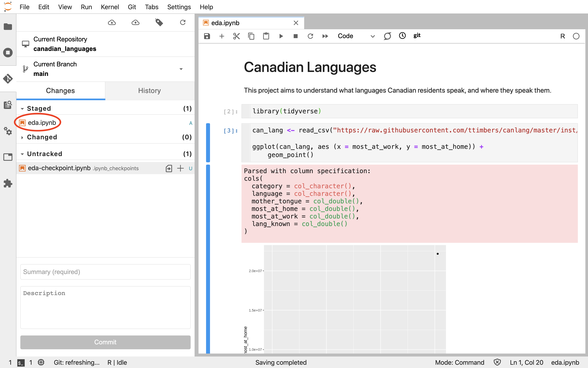Open the Extension Manager puzzle icon
The height and width of the screenshot is (368, 588).
pos(8,183)
